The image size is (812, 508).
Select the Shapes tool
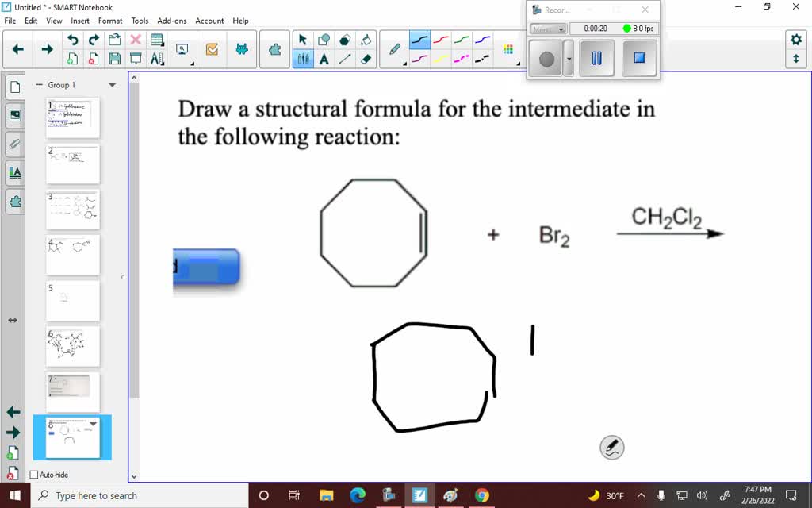click(x=325, y=39)
